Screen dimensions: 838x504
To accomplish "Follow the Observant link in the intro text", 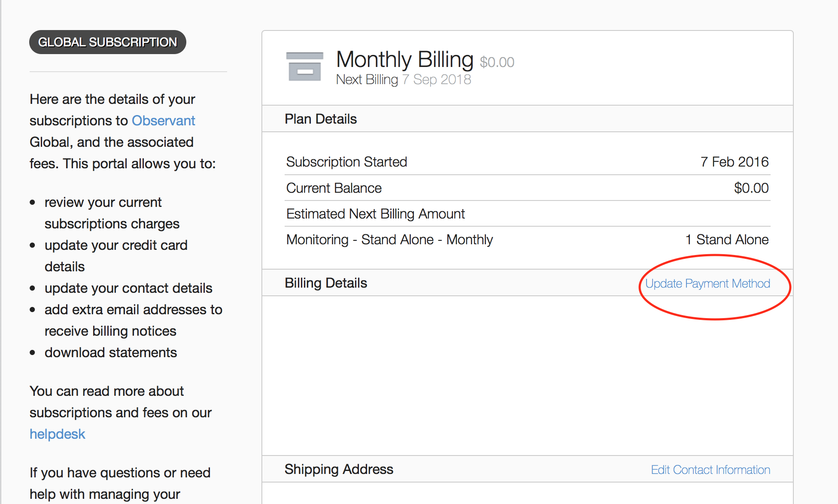I will point(163,121).
